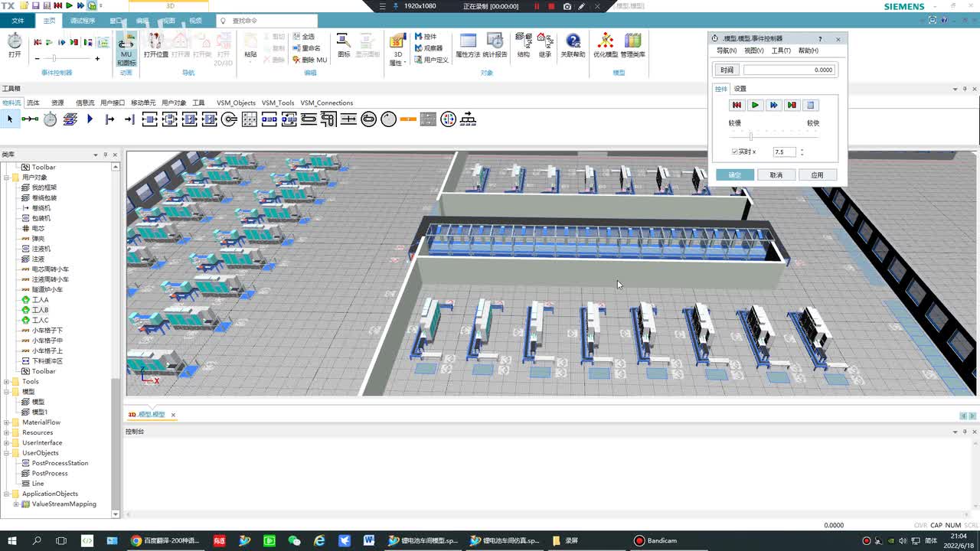Open the 调试程序 ribbon tab
This screenshot has height=551, width=980.
pyautogui.click(x=83, y=21)
